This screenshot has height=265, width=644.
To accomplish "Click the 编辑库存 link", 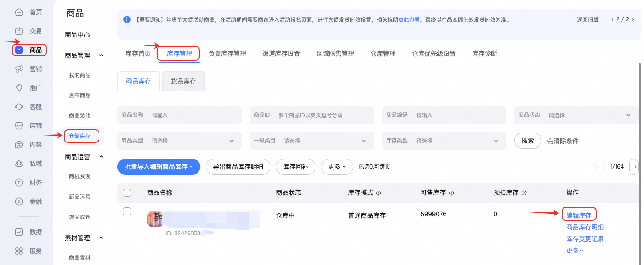I will click(579, 215).
